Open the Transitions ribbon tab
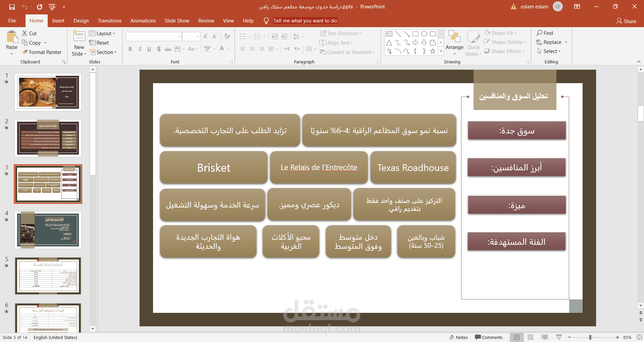 tap(110, 21)
